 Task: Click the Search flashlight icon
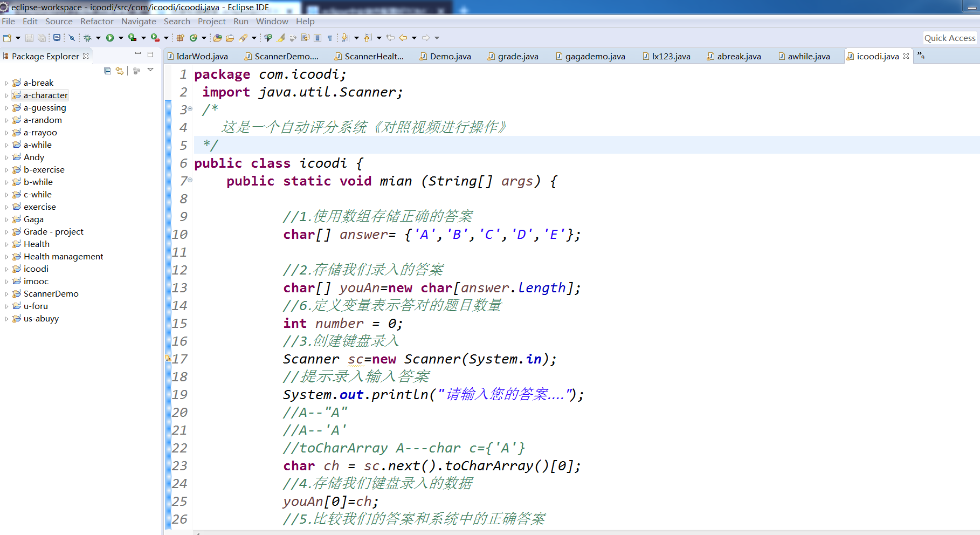(243, 38)
